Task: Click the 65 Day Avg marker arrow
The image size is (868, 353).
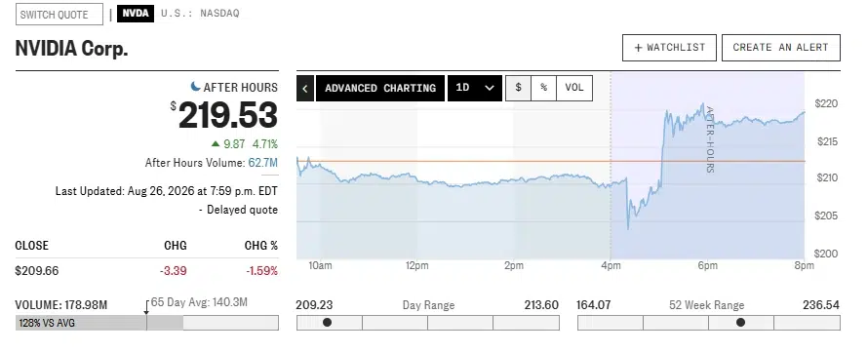Action: tap(146, 311)
